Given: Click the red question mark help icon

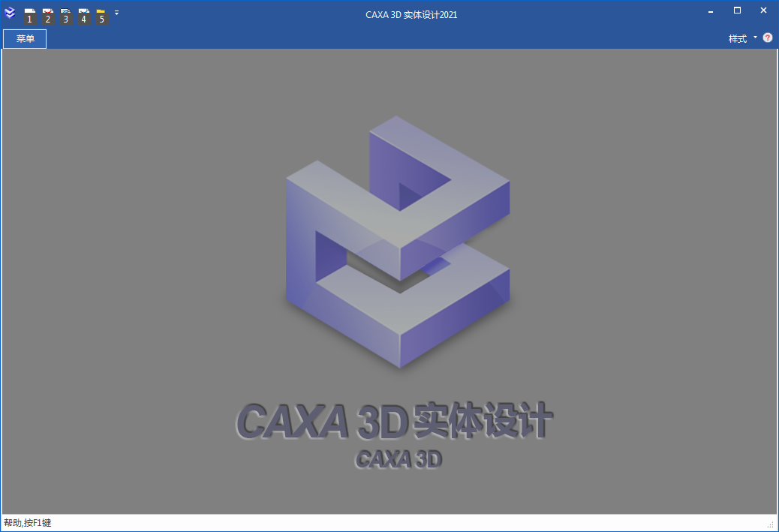Looking at the screenshot, I should coord(767,38).
